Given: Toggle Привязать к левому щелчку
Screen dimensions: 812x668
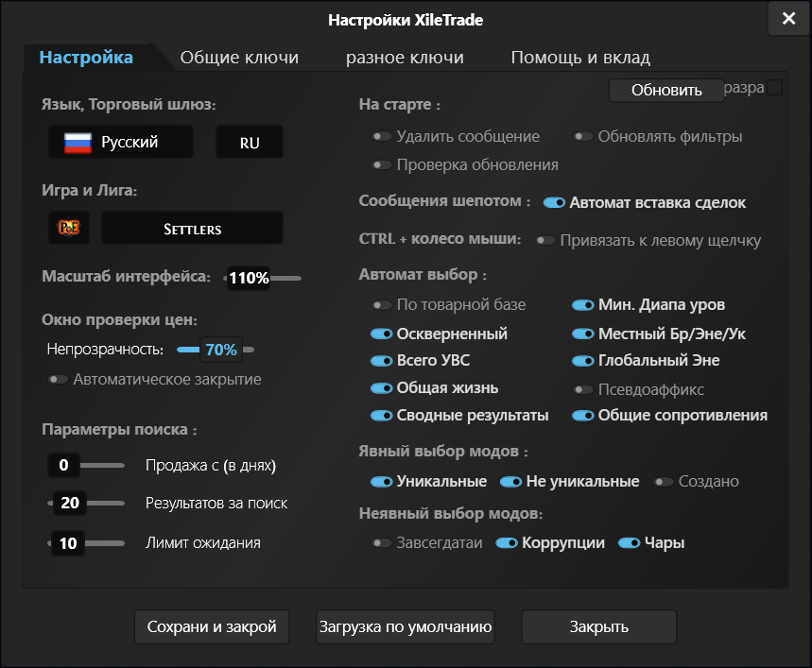Looking at the screenshot, I should (x=545, y=241).
